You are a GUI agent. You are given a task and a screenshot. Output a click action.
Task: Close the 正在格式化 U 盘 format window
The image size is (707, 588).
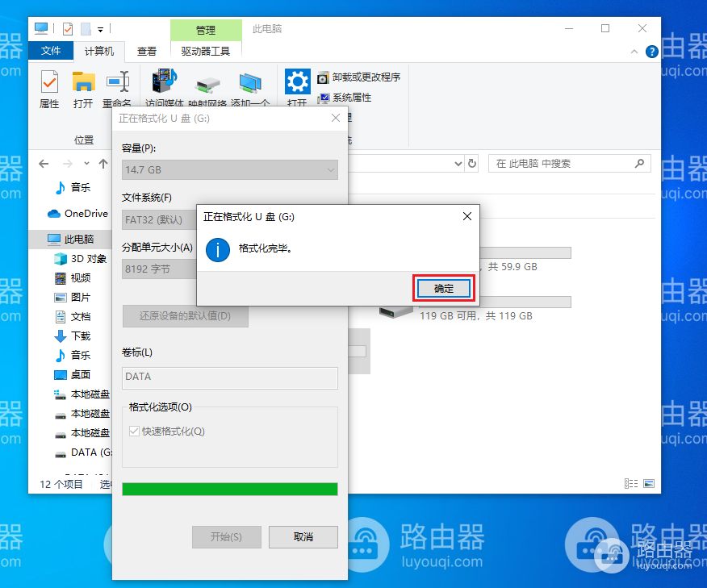[336, 118]
